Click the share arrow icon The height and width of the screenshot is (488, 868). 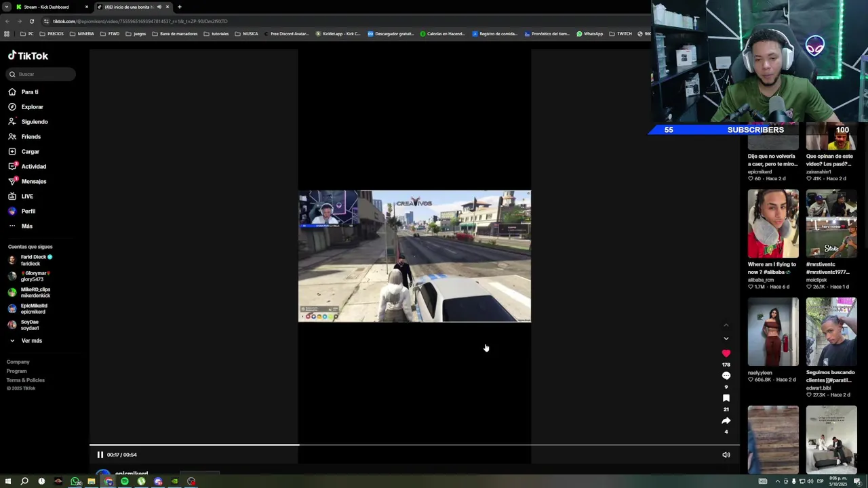[726, 420]
